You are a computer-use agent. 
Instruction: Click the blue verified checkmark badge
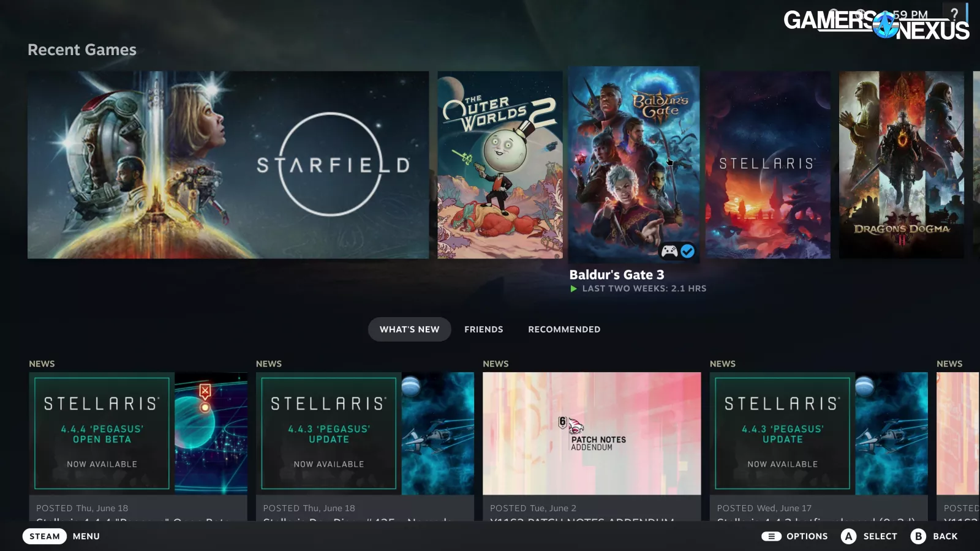click(x=687, y=251)
